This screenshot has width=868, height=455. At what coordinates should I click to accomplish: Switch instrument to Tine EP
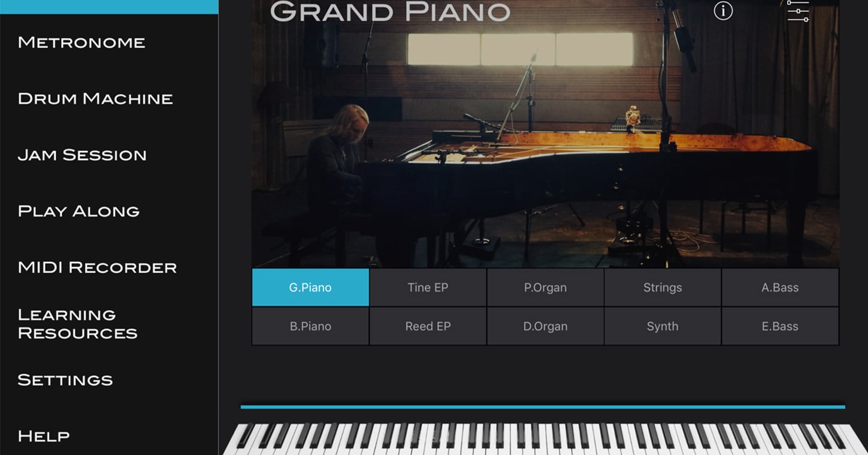pyautogui.click(x=428, y=287)
